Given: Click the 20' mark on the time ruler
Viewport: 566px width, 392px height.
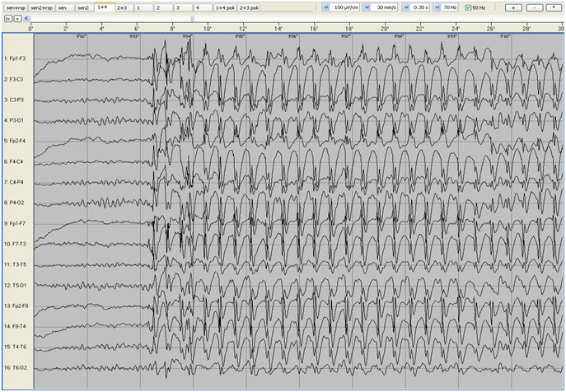Looking at the screenshot, I should click(x=385, y=28).
